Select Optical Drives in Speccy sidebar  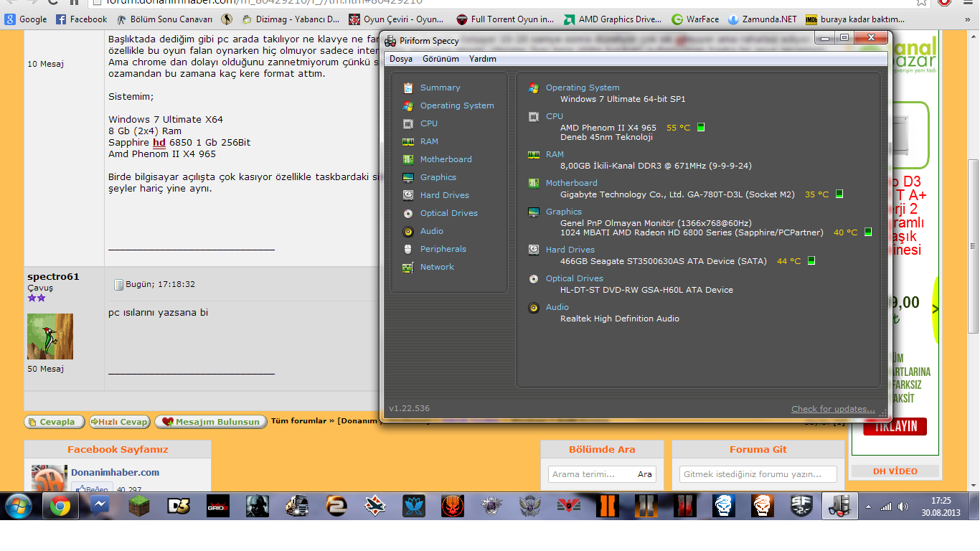click(448, 213)
